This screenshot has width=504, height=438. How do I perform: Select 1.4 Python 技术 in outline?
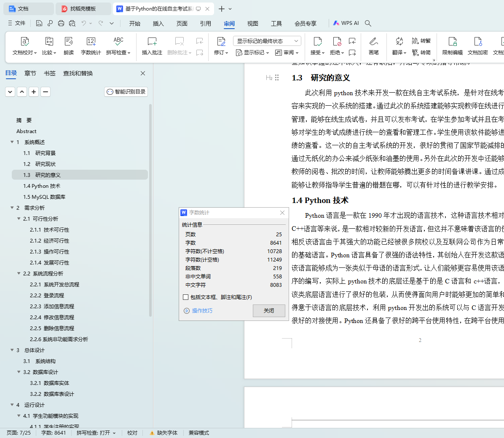click(80, 186)
